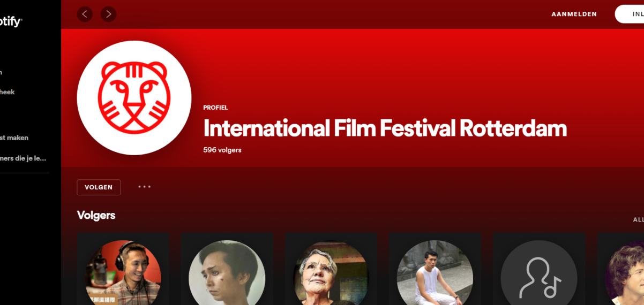This screenshot has width=644, height=305.
Task: Open the grey-haired woman follower profile
Action: (331, 273)
